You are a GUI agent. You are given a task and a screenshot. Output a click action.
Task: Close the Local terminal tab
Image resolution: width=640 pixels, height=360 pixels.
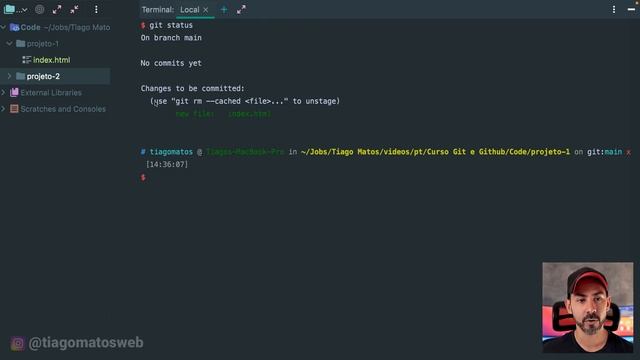(206, 9)
